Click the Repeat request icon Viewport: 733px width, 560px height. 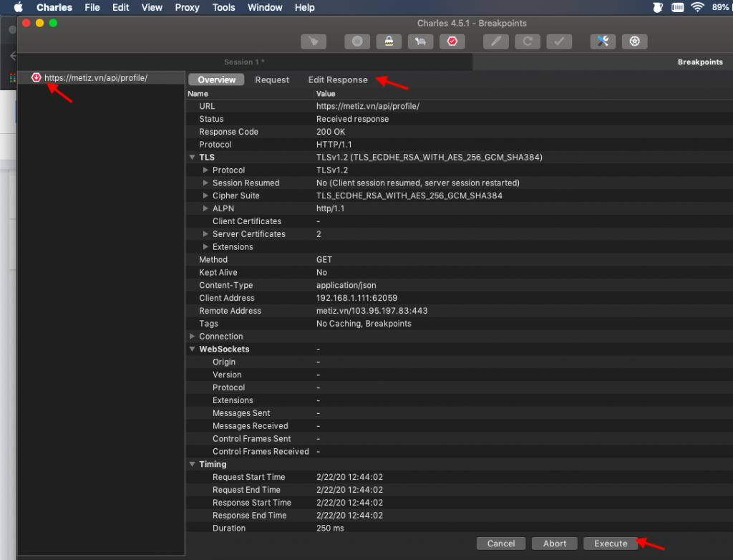(x=528, y=42)
